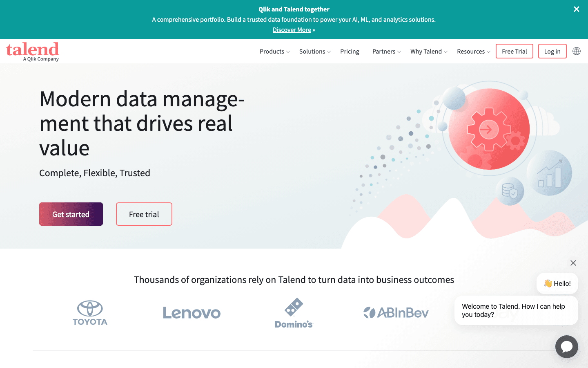
Task: Expand the Products menu
Action: (x=275, y=52)
